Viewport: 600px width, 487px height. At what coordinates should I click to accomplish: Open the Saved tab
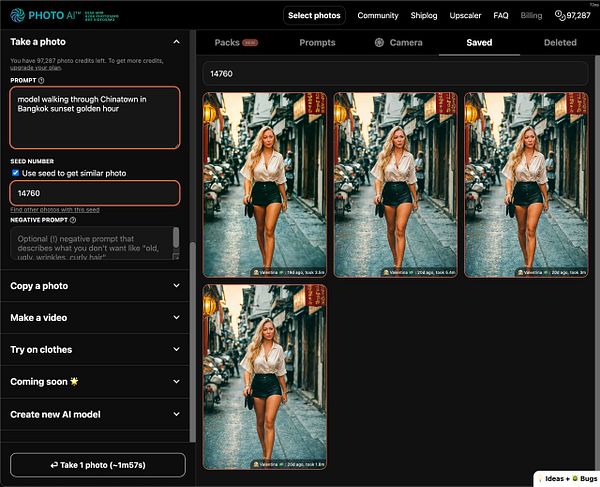(479, 42)
